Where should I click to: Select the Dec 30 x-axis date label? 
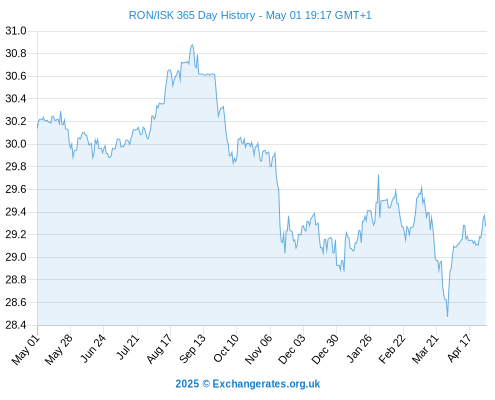tap(325, 349)
